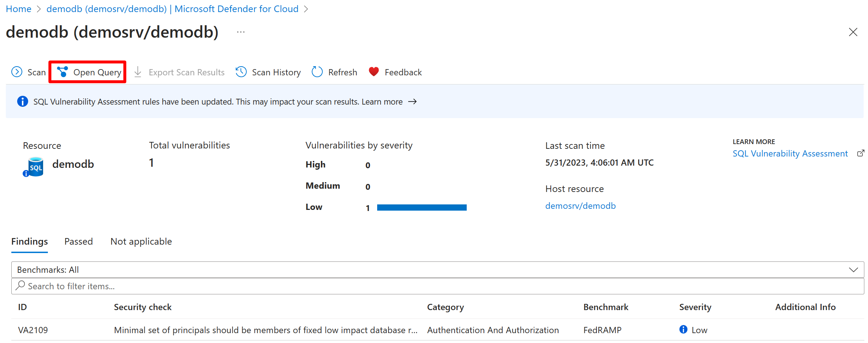
Task: Open the demosrv/demodb host resource link
Action: tap(580, 206)
